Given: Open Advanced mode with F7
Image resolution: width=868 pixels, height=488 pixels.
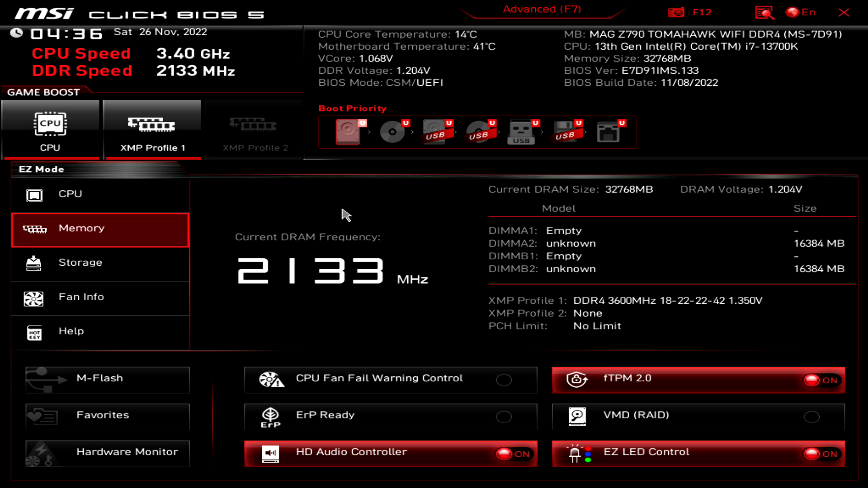Looking at the screenshot, I should coord(541,9).
